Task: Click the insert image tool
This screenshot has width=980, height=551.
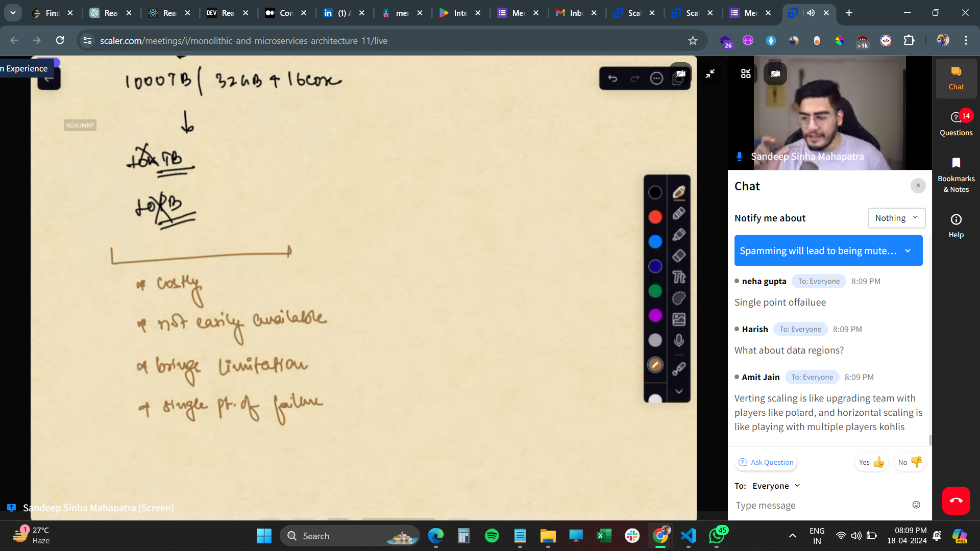Action: pyautogui.click(x=679, y=319)
